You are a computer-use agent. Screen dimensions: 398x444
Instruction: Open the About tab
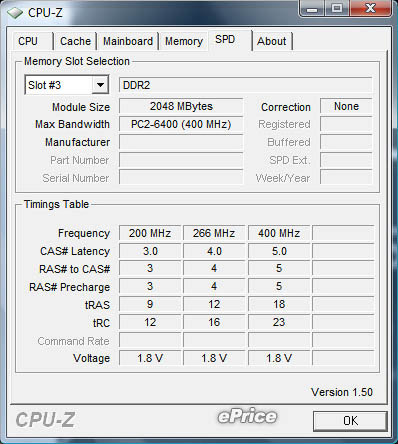pos(272,41)
